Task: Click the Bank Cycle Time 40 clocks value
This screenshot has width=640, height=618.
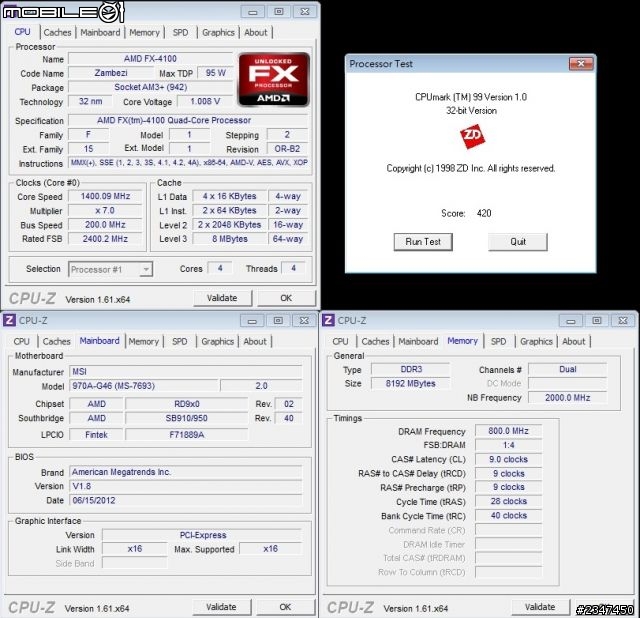Action: [509, 516]
